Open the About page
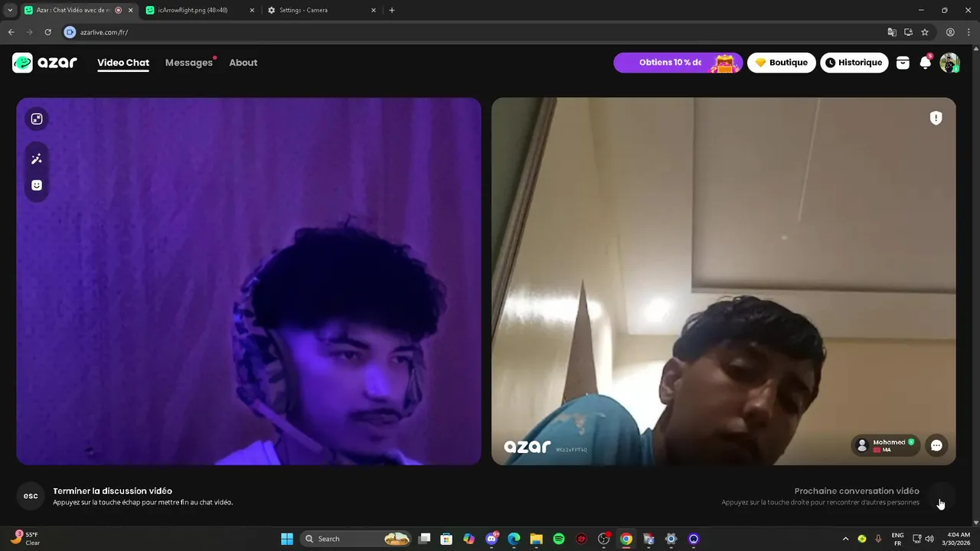This screenshot has width=980, height=551. tap(243, 63)
